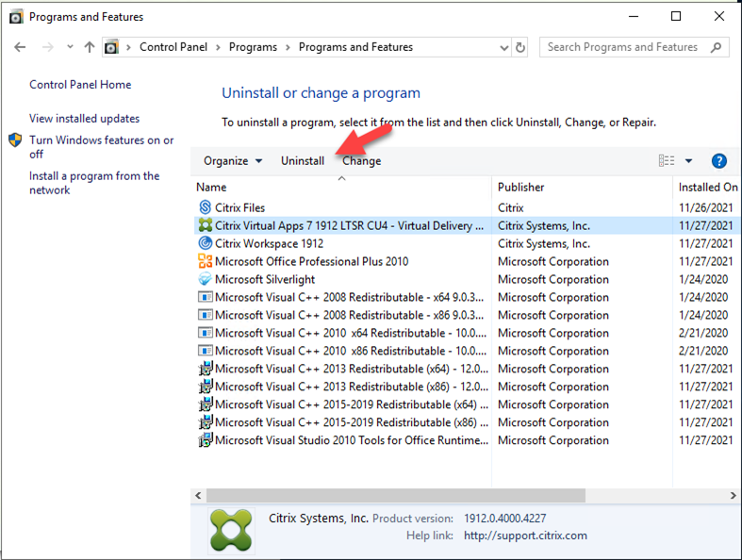Select the Citrix Files entry
Viewport: 742px width, 560px height.
pos(239,207)
